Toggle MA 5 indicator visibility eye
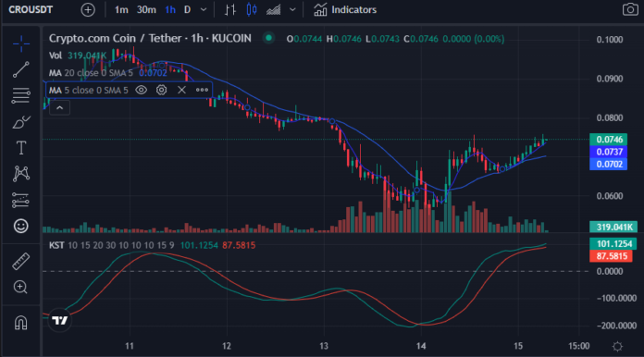The image size is (644, 357). coord(142,90)
